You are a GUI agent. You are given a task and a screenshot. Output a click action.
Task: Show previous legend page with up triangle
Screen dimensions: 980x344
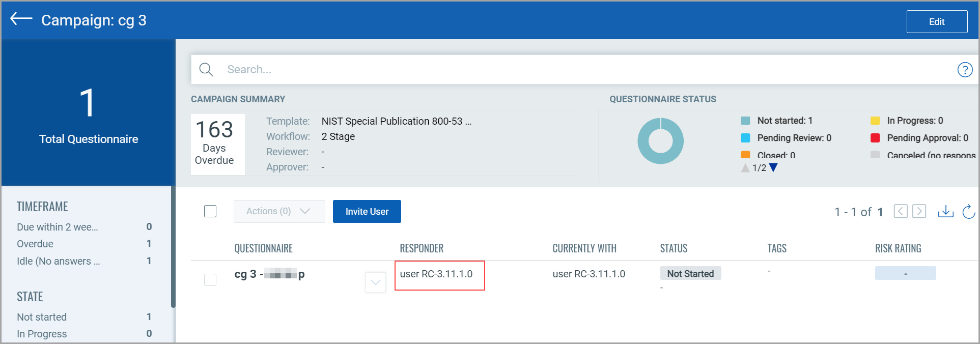click(745, 168)
